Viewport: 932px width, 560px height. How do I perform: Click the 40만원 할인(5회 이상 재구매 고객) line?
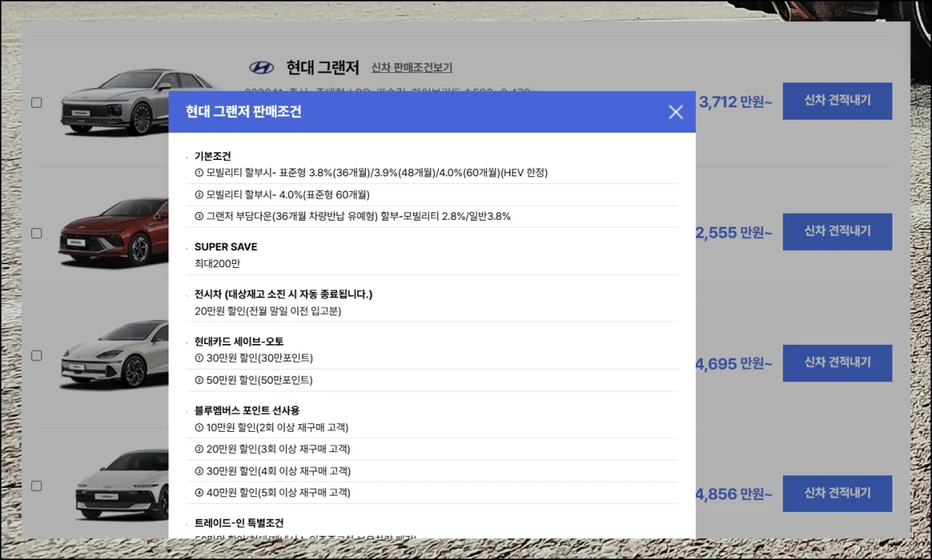(x=273, y=492)
